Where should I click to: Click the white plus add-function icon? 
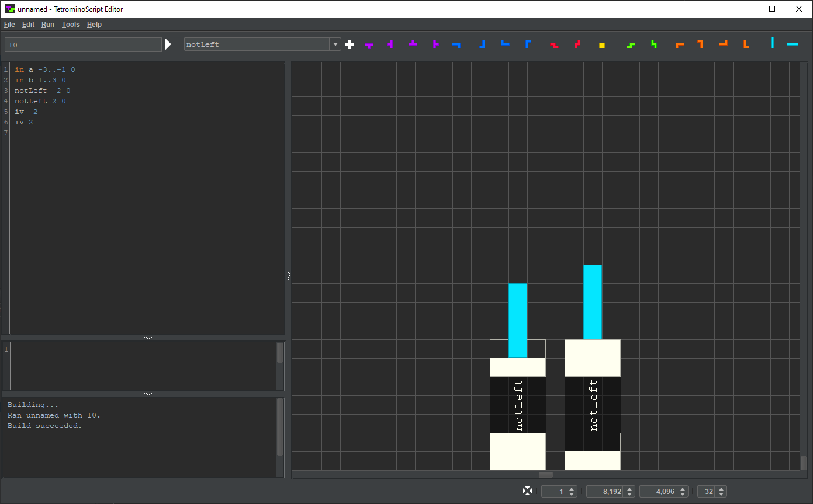(350, 44)
